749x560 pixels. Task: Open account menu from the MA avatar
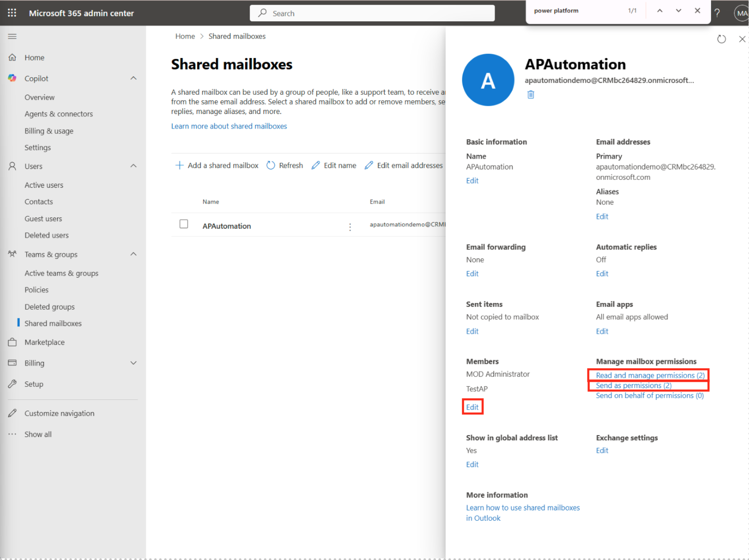coord(741,13)
